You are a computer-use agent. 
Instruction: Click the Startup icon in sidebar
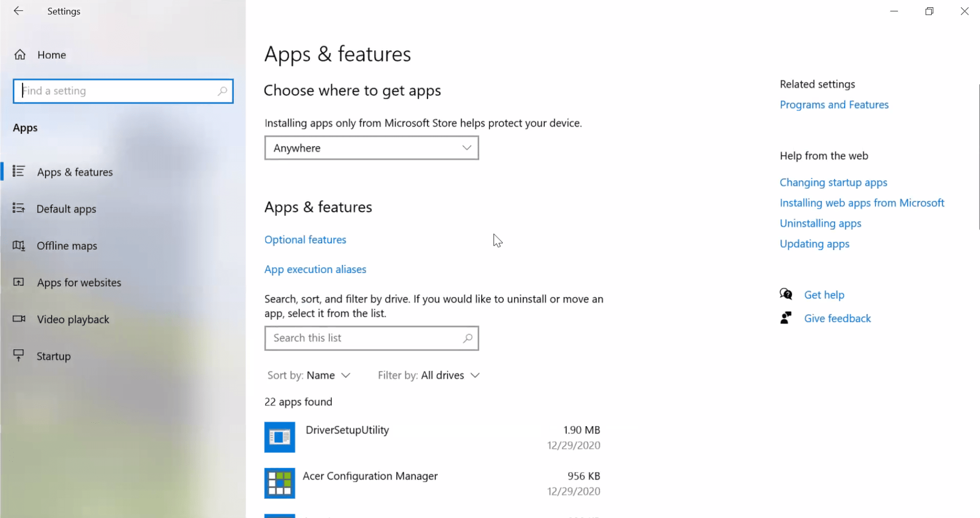point(19,355)
